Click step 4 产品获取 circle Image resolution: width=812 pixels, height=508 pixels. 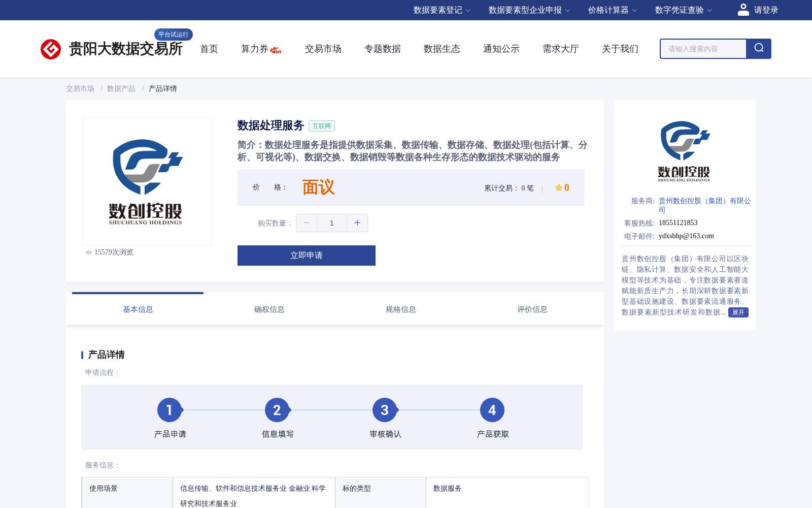click(x=492, y=410)
